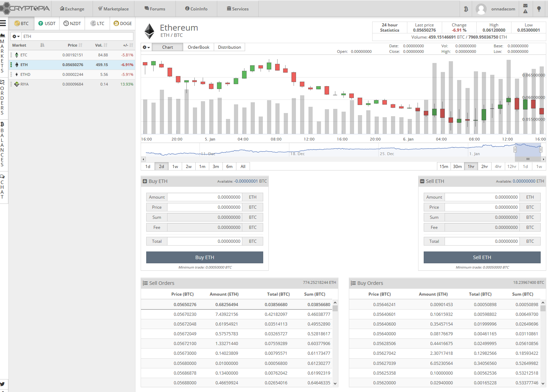Click the Market column sort icon
548x392 pixels.
[x=42, y=45]
